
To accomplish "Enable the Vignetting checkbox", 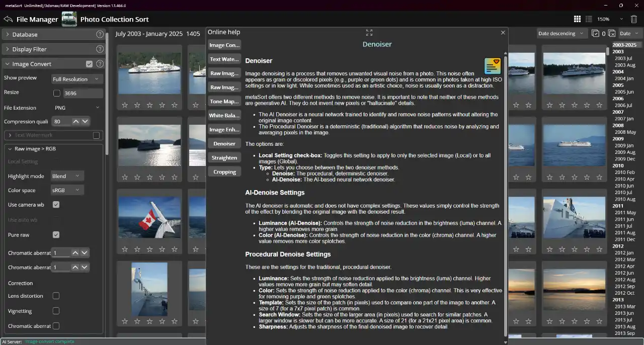I will tap(56, 311).
